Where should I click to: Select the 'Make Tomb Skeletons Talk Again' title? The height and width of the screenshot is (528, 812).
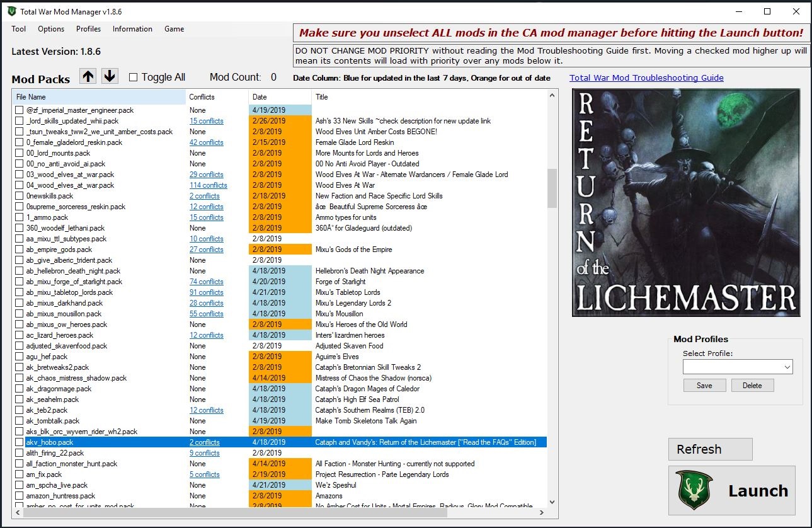(366, 421)
